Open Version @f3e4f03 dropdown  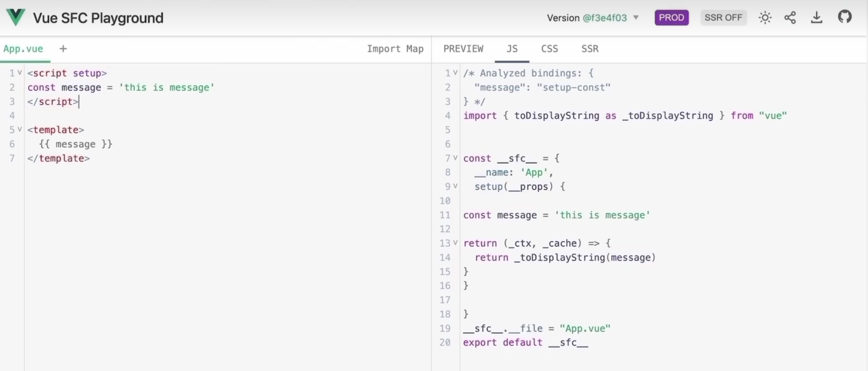tap(593, 18)
